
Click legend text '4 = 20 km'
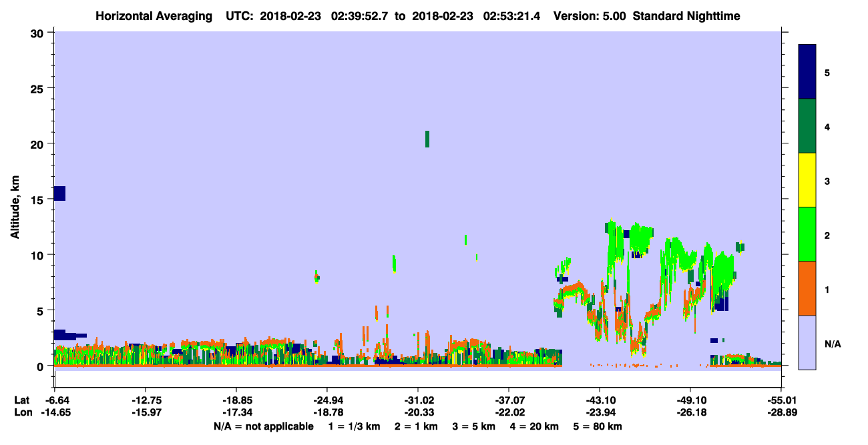(x=535, y=426)
